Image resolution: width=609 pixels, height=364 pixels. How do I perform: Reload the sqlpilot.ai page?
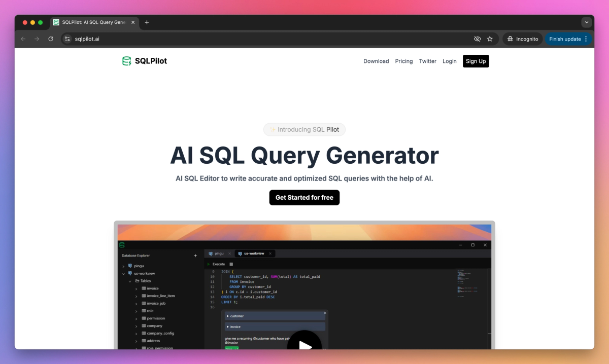click(51, 39)
